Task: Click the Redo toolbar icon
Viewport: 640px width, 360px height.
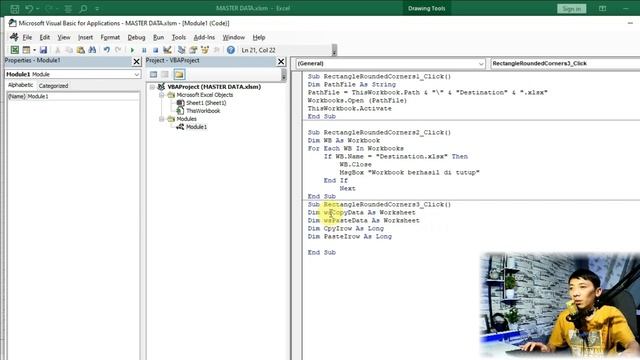Action: 118,50
